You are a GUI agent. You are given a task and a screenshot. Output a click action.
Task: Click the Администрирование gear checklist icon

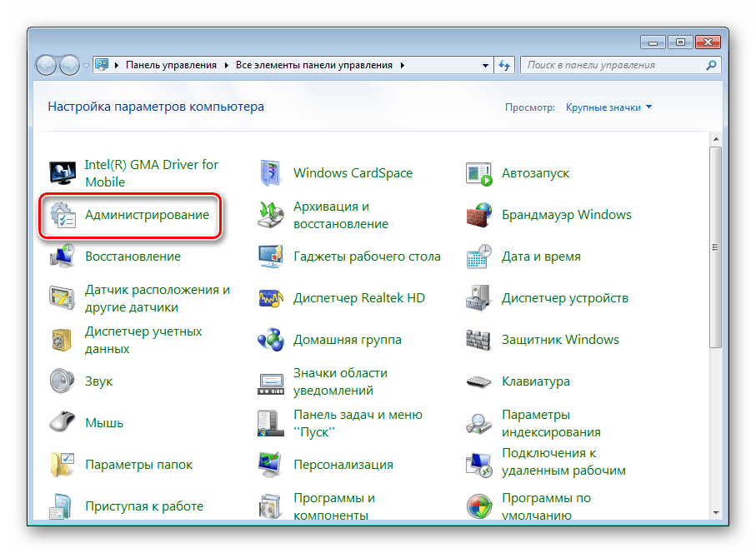63,215
